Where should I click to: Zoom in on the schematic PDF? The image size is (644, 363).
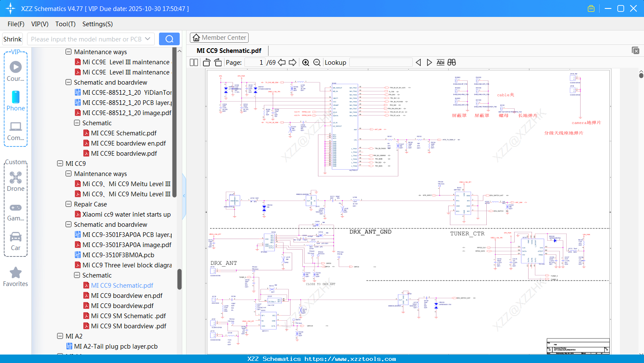coord(305,62)
